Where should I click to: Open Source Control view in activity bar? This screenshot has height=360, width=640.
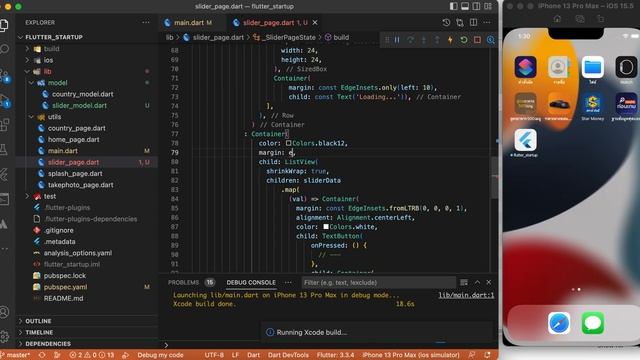[4, 75]
